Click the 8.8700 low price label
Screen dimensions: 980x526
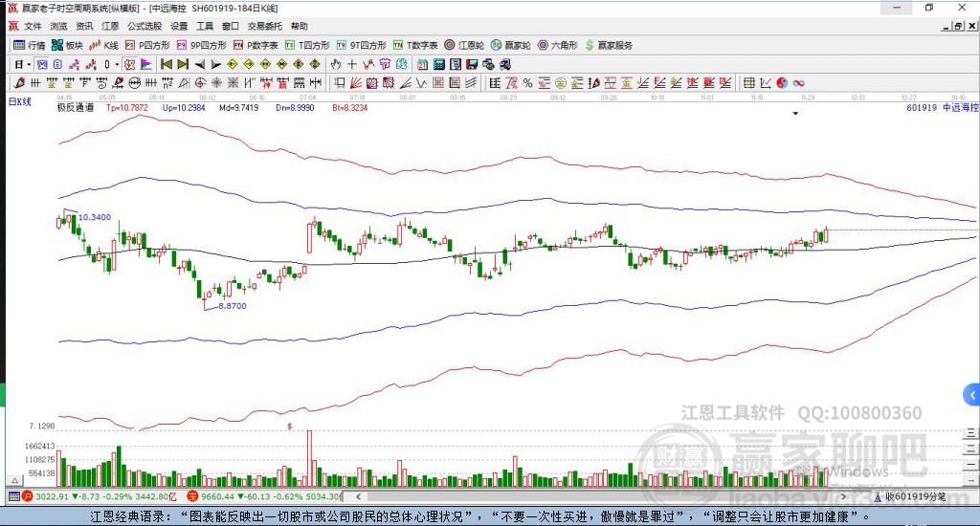233,306
